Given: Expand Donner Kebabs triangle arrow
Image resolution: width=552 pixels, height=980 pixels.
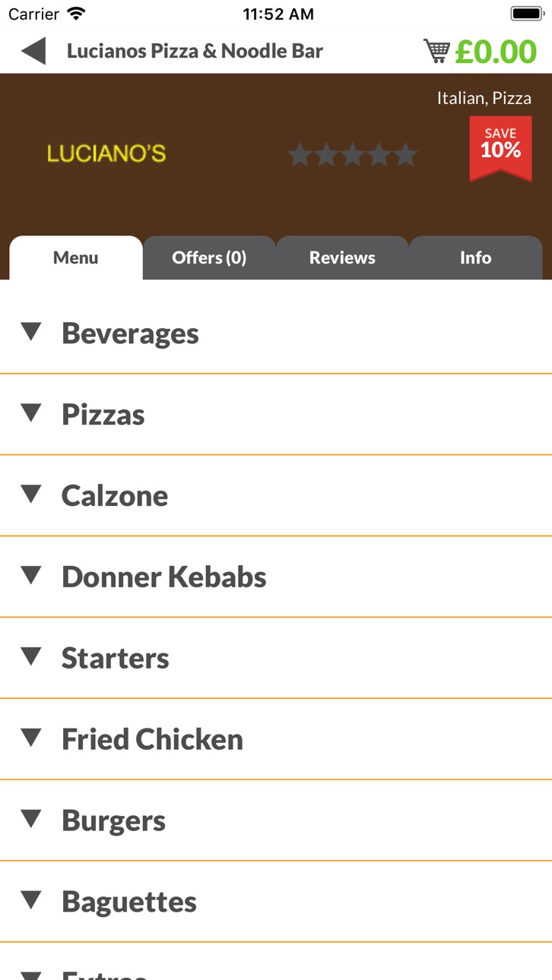Looking at the screenshot, I should coord(31,576).
